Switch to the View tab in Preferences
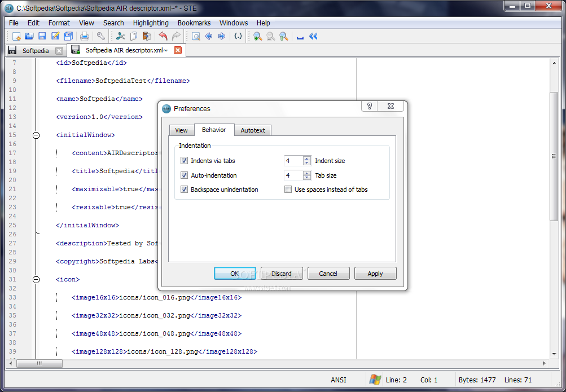Screen dimensions: 566x392 click(182, 130)
